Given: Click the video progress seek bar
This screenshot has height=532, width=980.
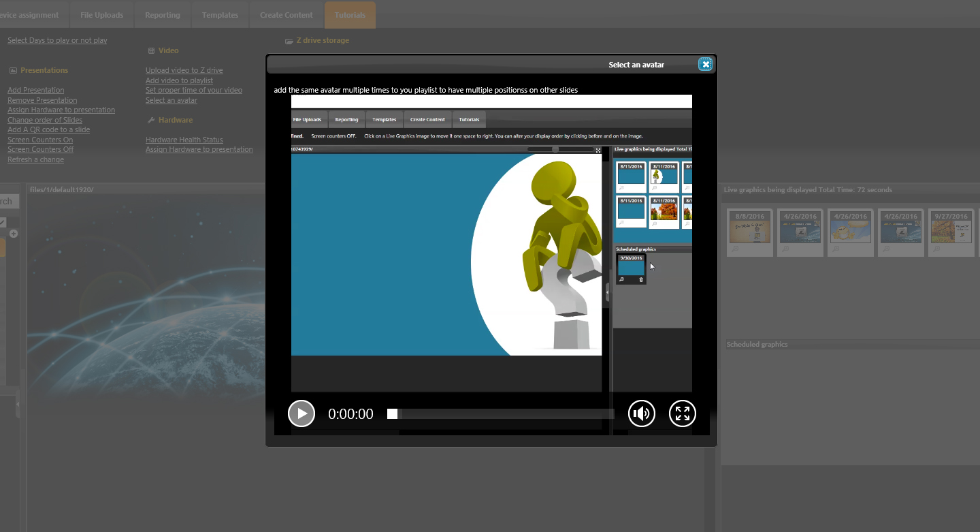Looking at the screenshot, I should coord(501,413).
